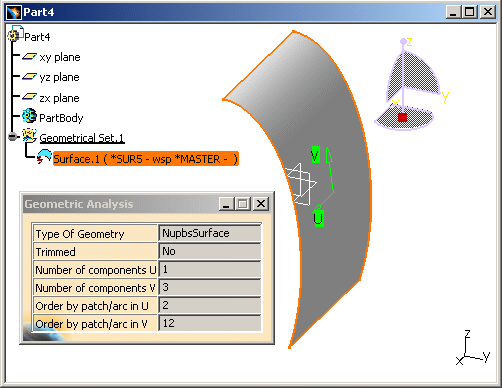502x388 pixels.
Task: Select Surface.1 entry in specification tree
Action: point(146,159)
